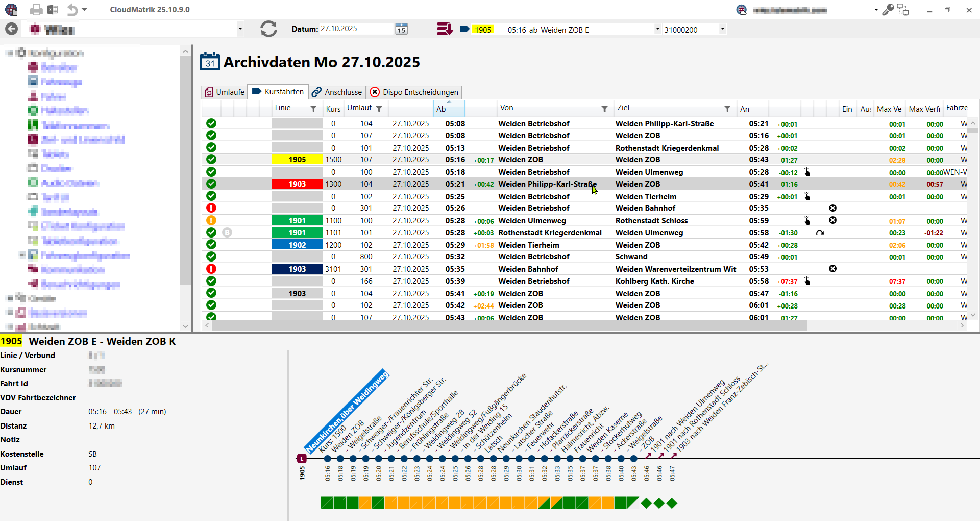Switch to the Umläufe tab
This screenshot has height=521, width=980.
[x=225, y=92]
